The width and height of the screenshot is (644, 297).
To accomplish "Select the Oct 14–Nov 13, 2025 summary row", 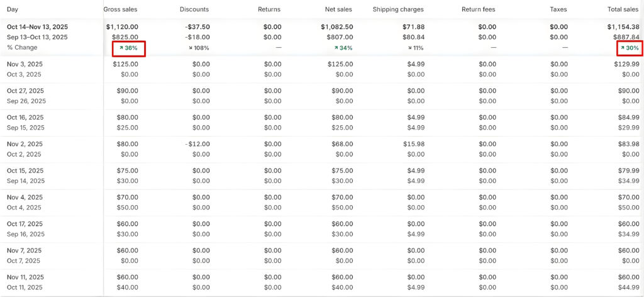I will pyautogui.click(x=37, y=27).
